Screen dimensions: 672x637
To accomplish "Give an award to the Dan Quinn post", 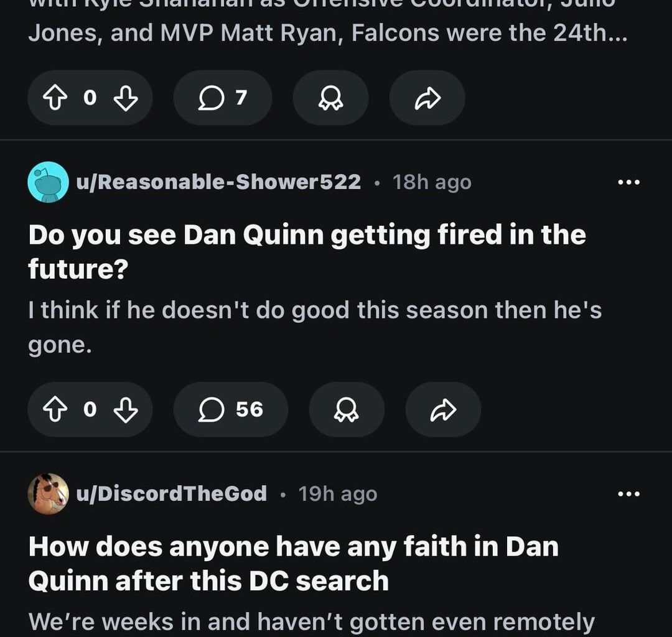I will tap(347, 410).
